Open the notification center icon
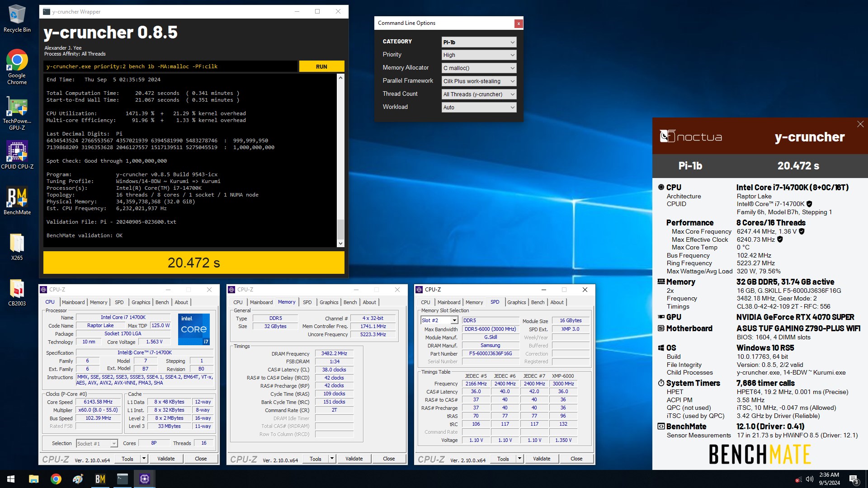The height and width of the screenshot is (488, 868). 854,479
